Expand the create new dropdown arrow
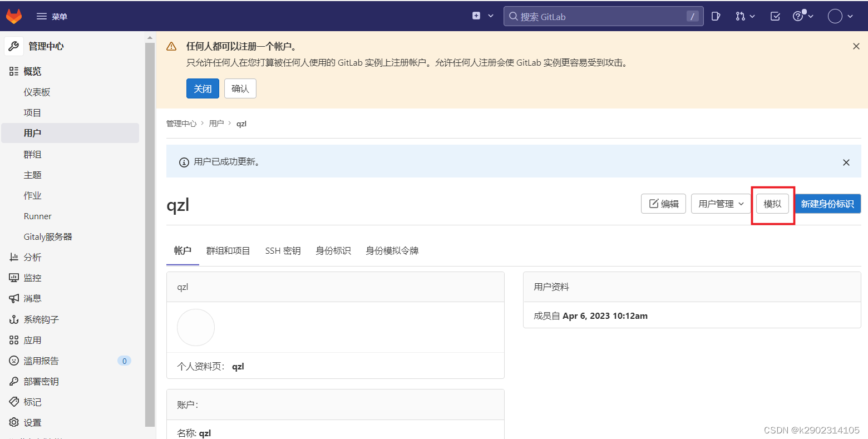The width and height of the screenshot is (868, 439). coord(491,16)
